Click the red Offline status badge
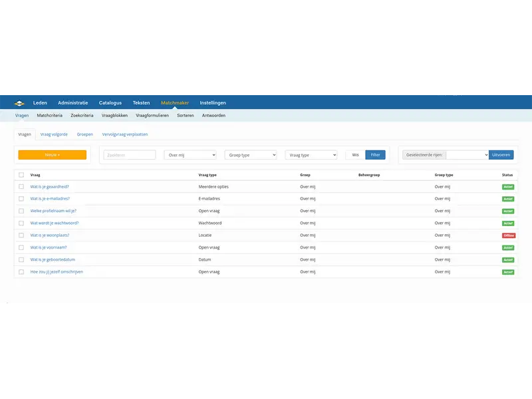Screen dimensions: 532x399 point(509,235)
